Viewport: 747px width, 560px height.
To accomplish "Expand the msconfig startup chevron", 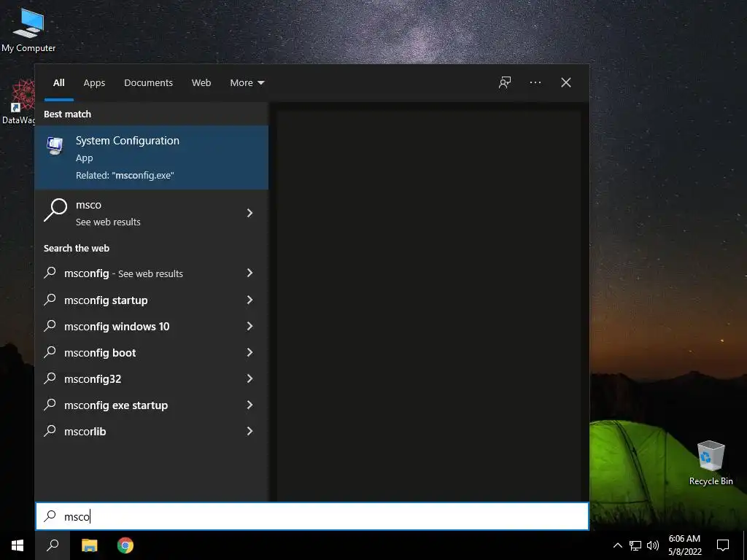I will (x=249, y=300).
